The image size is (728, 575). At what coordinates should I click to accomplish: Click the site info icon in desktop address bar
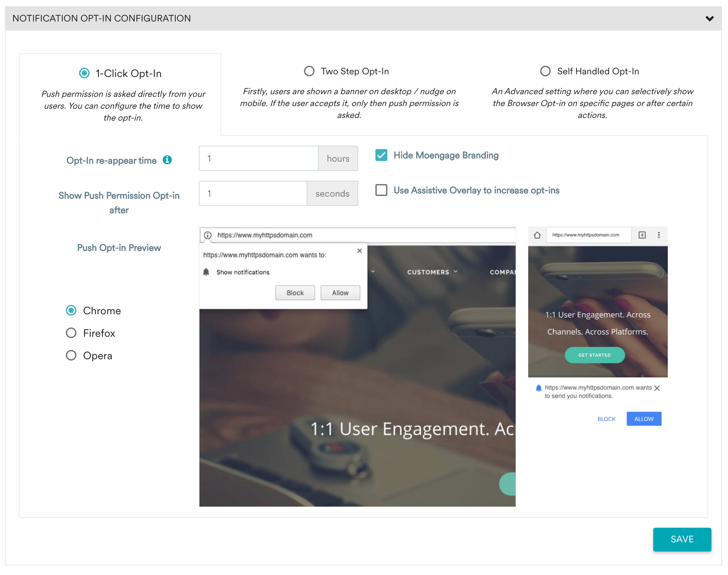208,235
